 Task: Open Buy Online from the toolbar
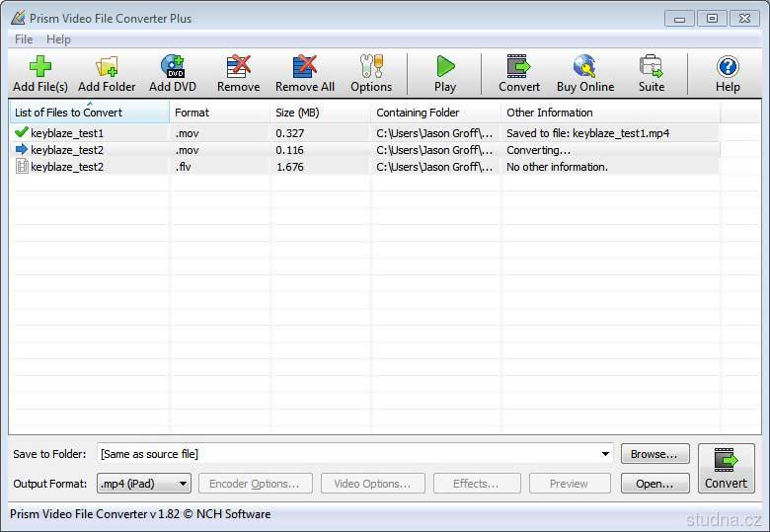(x=584, y=74)
